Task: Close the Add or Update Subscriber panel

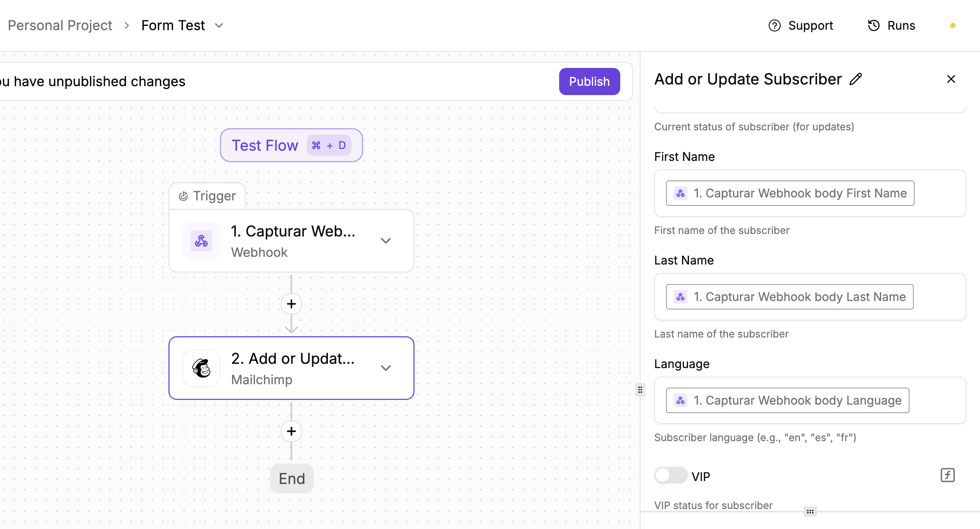Action: pos(951,79)
